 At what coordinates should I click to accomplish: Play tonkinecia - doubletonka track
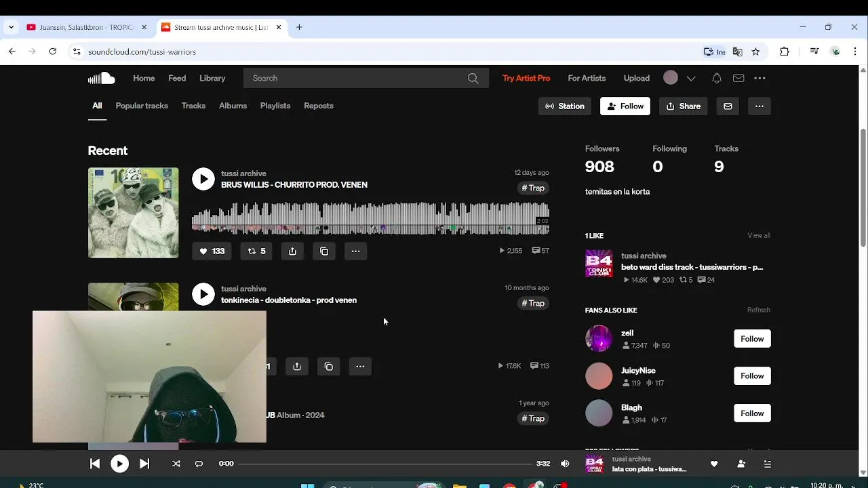[203, 294]
